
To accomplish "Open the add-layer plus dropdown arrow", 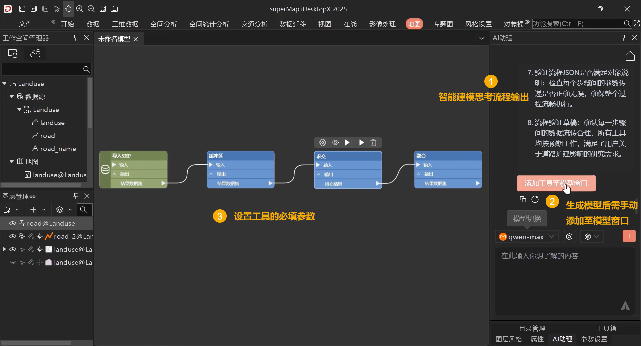I will tap(44, 210).
